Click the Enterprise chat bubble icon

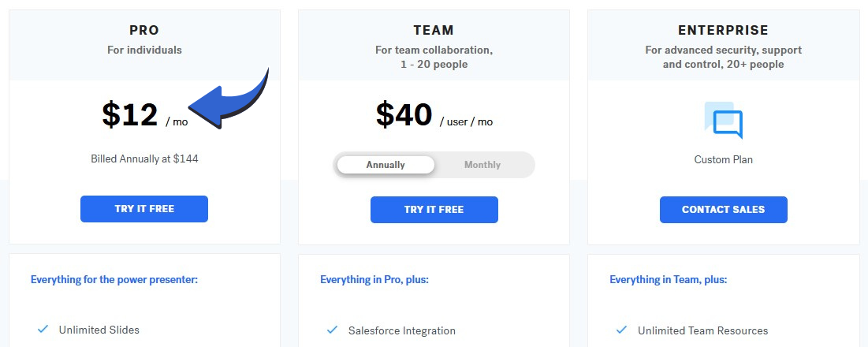(x=724, y=121)
